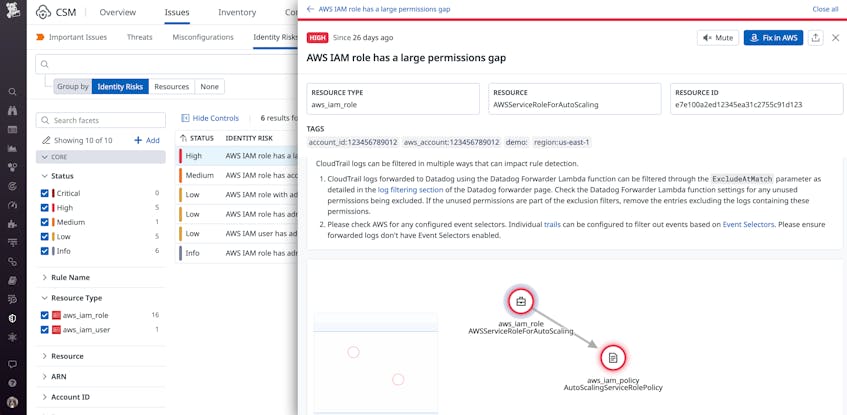Open the Inventory tab
Viewport: 847px width, 415px height.
click(x=237, y=12)
